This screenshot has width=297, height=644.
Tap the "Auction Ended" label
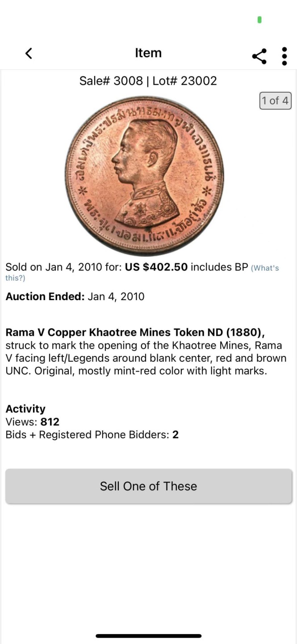click(x=45, y=297)
